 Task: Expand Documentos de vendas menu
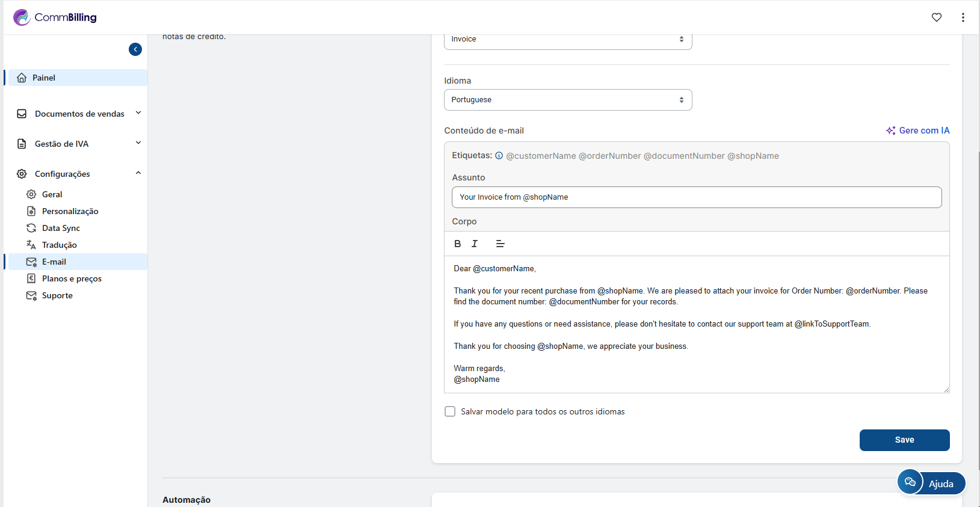(79, 114)
